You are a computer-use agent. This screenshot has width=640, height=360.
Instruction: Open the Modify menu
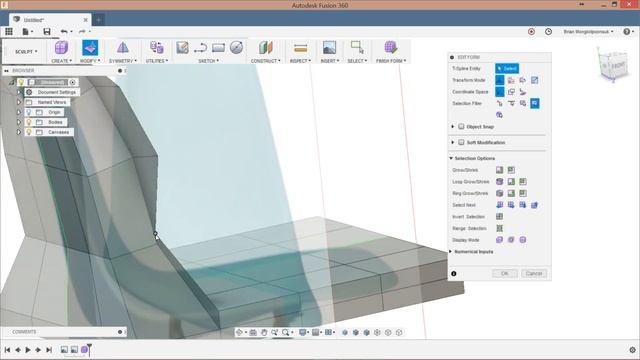90,61
